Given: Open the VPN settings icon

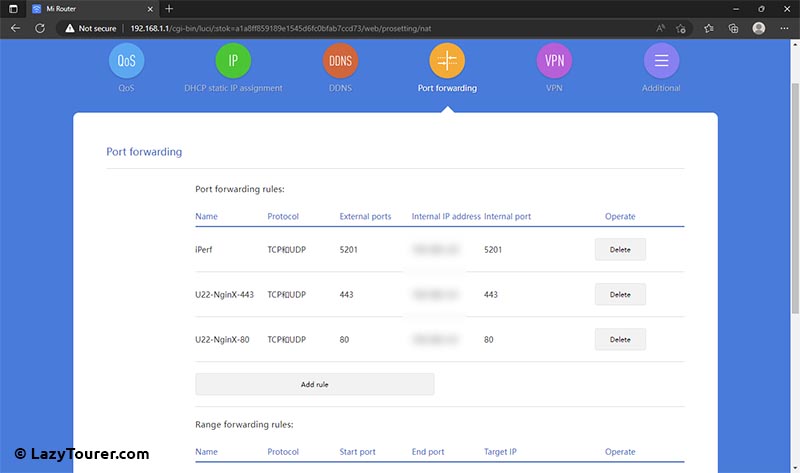Looking at the screenshot, I should coord(554,61).
